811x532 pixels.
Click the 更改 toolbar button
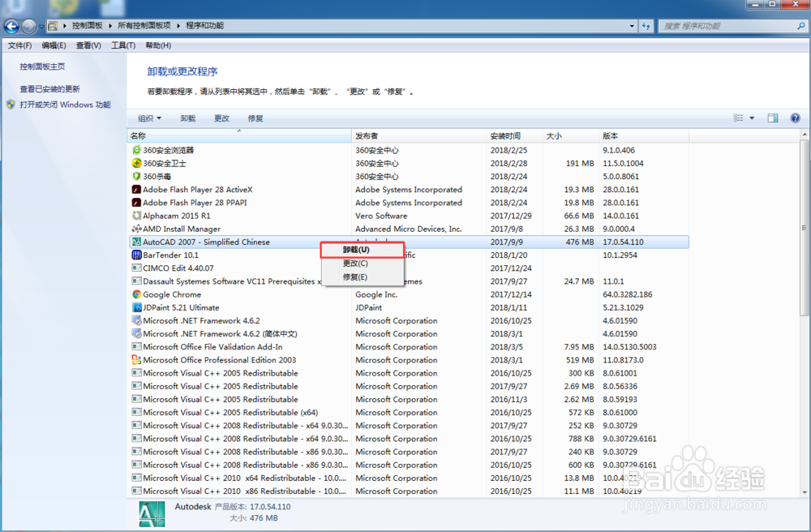point(222,118)
